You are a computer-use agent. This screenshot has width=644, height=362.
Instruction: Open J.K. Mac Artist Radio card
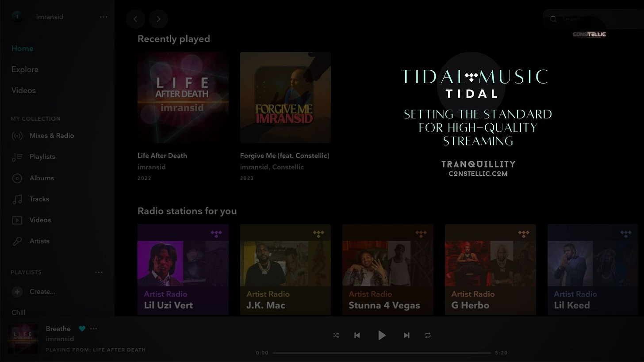pyautogui.click(x=285, y=270)
